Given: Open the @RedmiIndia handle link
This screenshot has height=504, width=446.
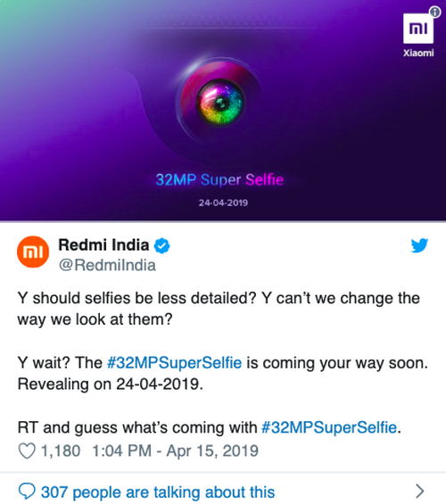Looking at the screenshot, I should point(107,265).
